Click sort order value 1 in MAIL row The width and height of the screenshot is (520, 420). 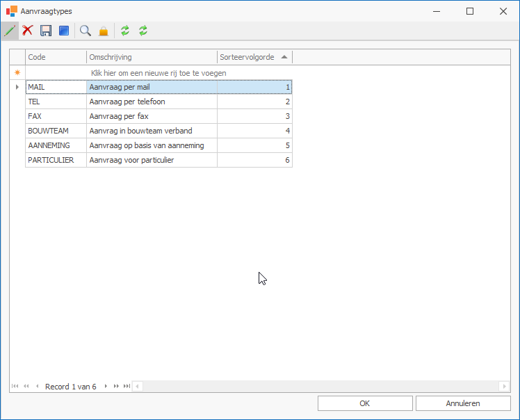(x=254, y=87)
